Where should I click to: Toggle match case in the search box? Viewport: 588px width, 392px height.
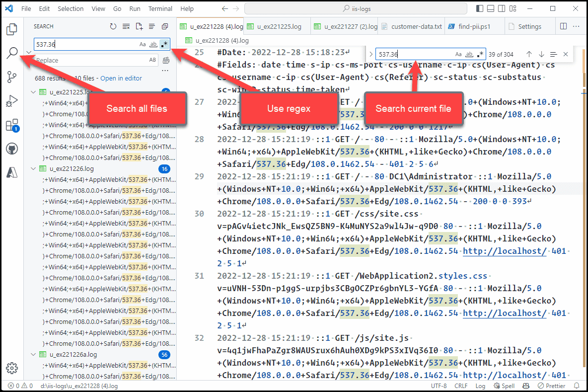pos(143,44)
